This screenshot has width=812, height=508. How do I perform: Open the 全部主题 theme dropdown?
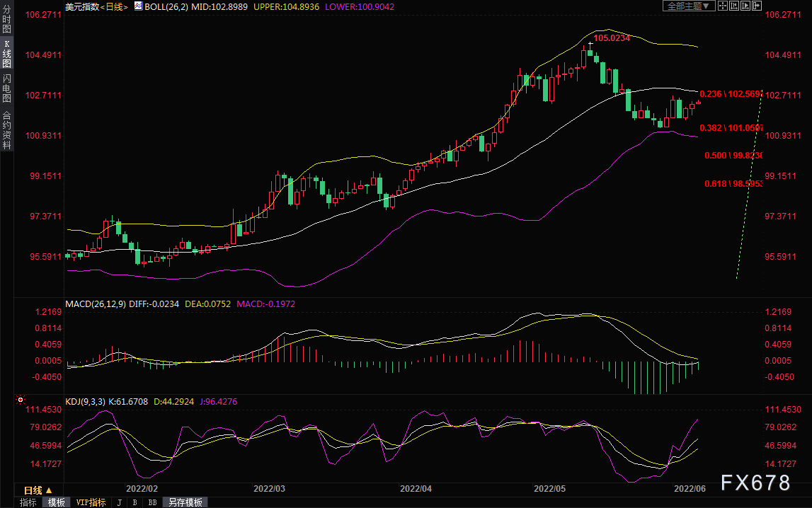pos(689,6)
